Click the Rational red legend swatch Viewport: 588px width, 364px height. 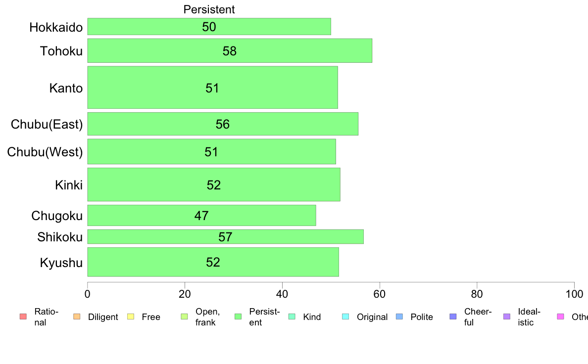(x=23, y=317)
